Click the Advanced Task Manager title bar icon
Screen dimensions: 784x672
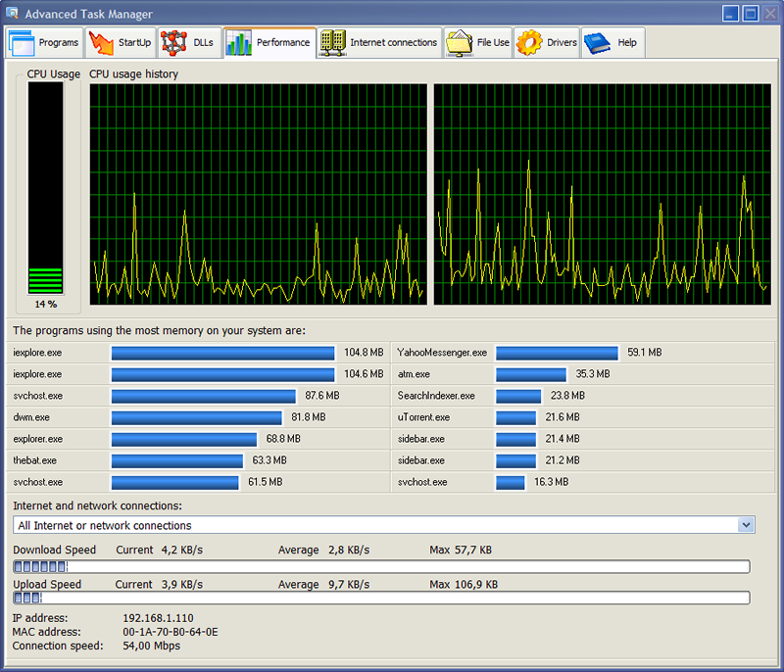(x=12, y=14)
